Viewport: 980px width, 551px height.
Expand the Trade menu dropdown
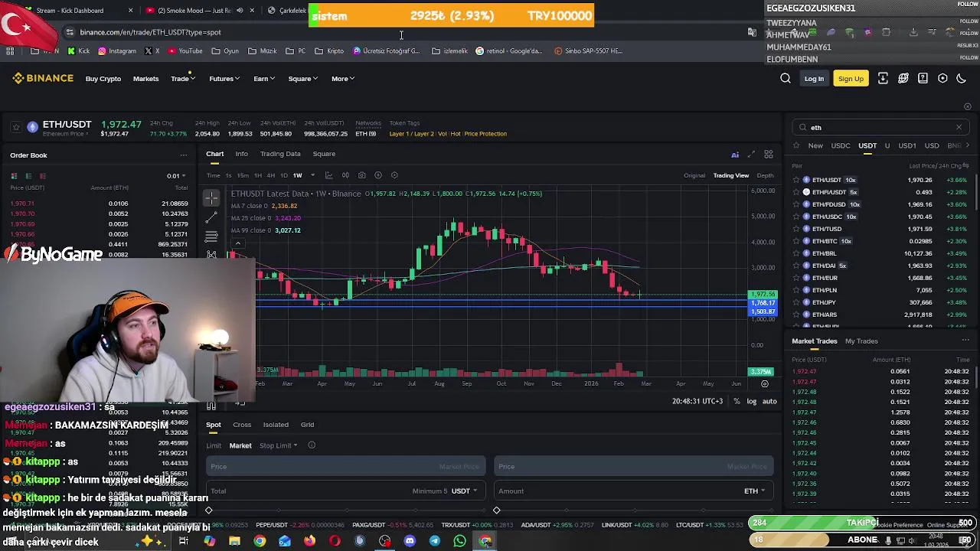(183, 79)
